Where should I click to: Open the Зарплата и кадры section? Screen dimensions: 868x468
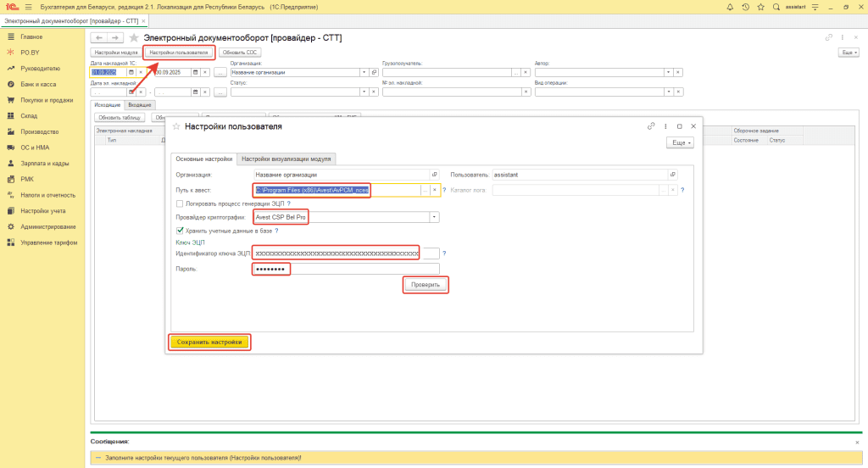[x=50, y=163]
